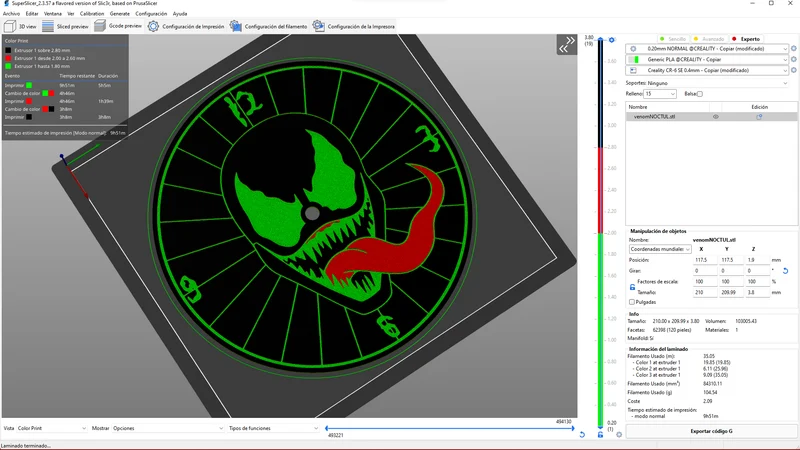
Task: Open the Ventana menu
Action: coord(53,14)
